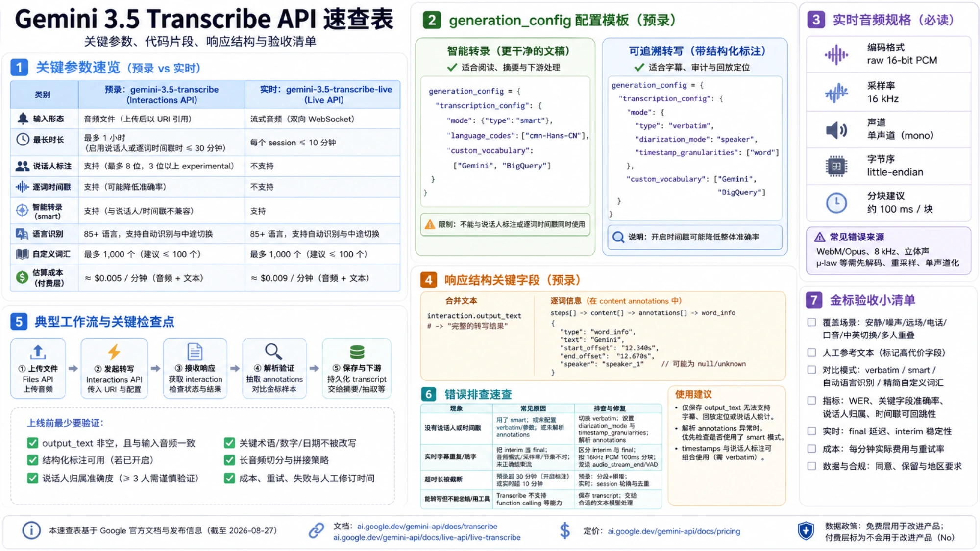This screenshot has width=980, height=551.
Task: Select the chain link icon beside 文档
Action: [317, 530]
